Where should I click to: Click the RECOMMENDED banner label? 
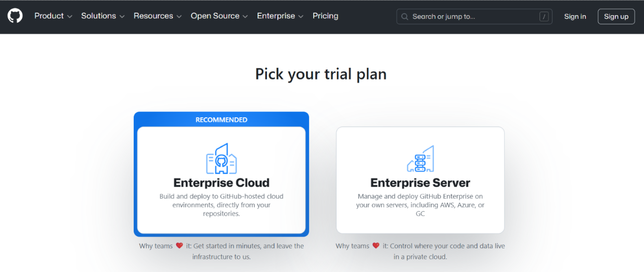click(x=222, y=120)
